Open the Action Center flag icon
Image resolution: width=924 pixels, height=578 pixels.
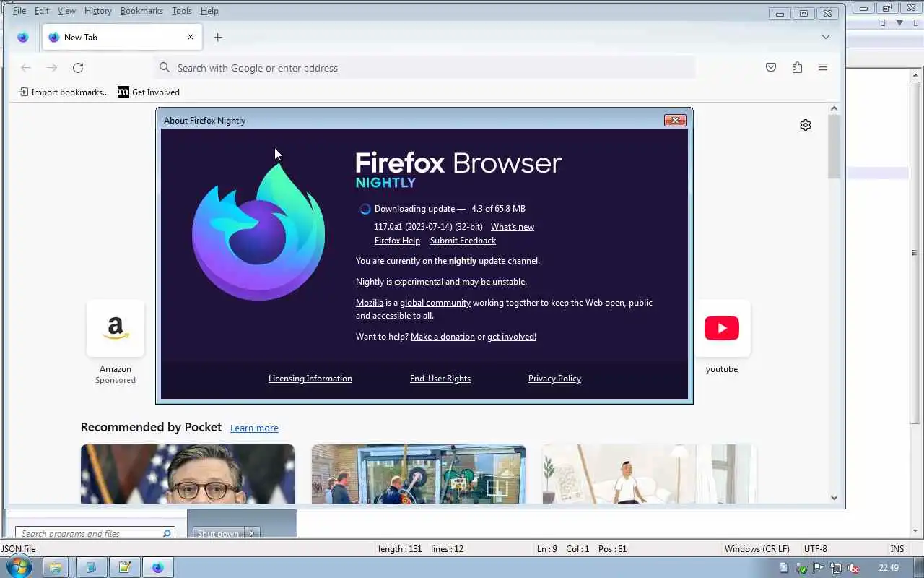click(x=819, y=568)
